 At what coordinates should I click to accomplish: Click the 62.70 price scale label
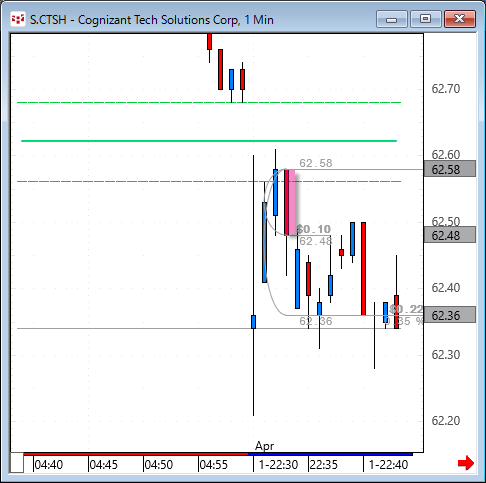click(446, 89)
